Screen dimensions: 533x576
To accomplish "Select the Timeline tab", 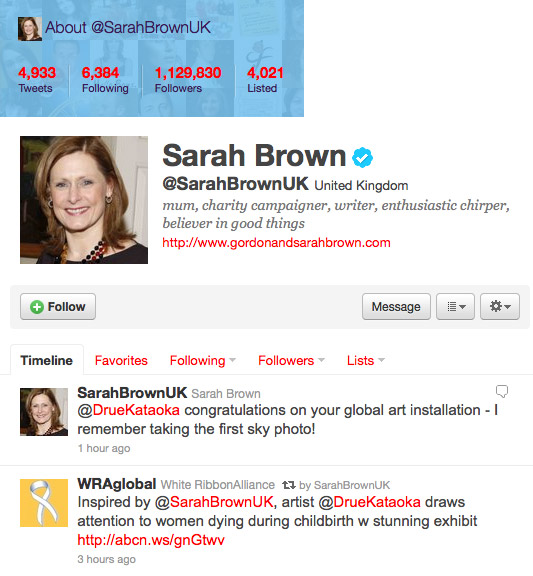I will tap(47, 360).
